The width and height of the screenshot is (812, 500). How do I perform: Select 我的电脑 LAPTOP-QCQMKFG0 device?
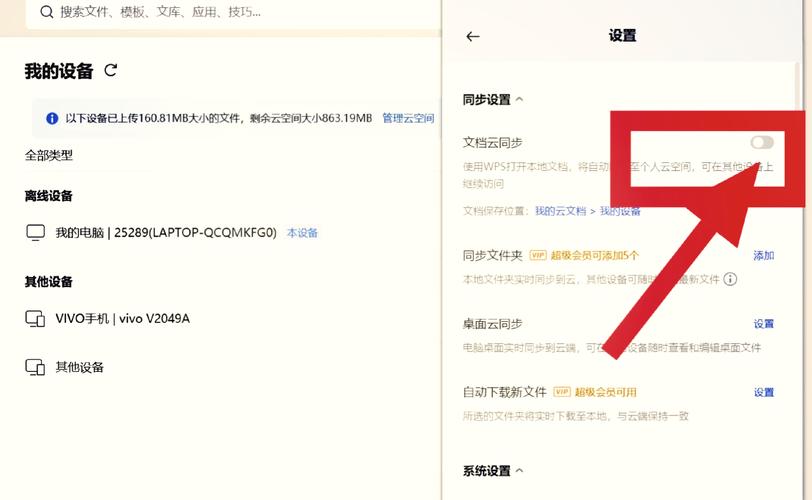point(165,233)
